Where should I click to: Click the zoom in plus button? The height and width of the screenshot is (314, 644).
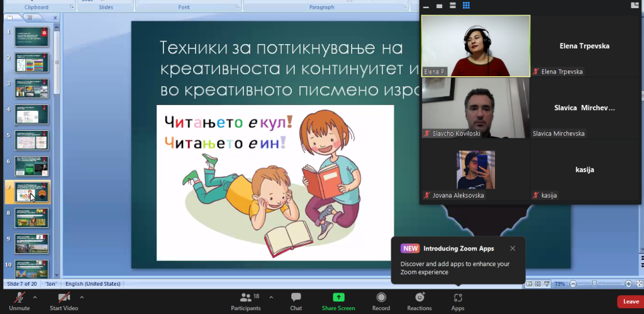point(628,284)
